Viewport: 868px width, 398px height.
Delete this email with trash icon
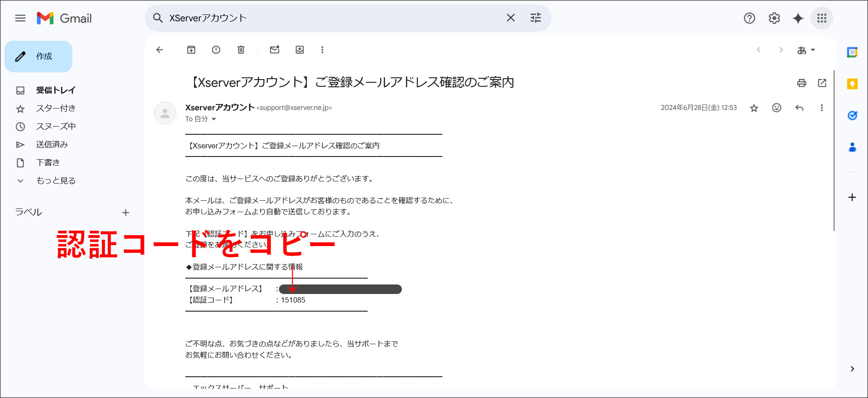pos(241,50)
